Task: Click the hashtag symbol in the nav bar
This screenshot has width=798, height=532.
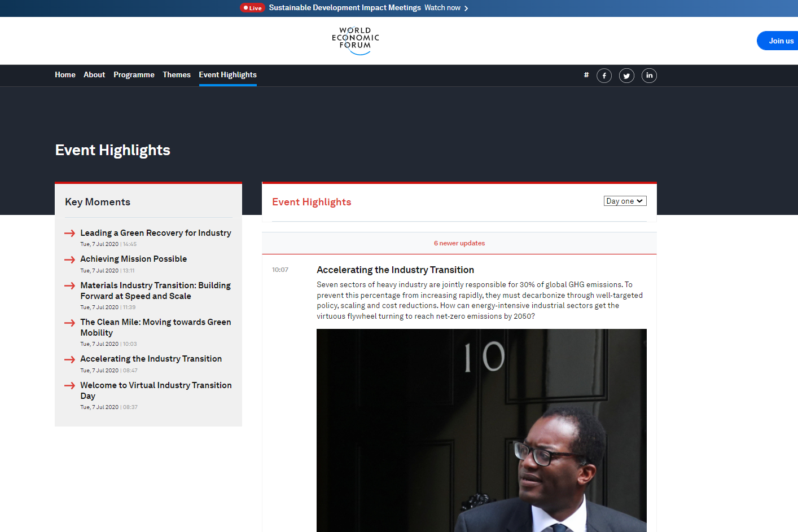Action: (586, 74)
